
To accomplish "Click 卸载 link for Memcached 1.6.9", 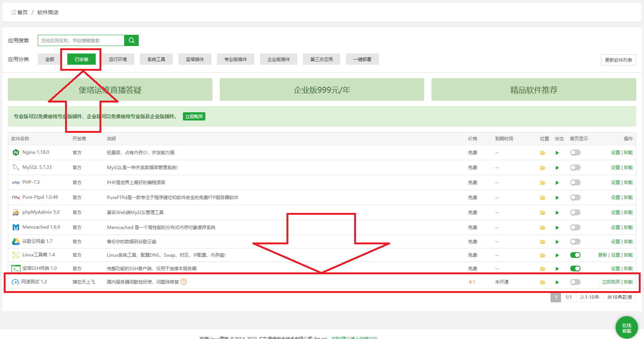I will coord(628,227).
